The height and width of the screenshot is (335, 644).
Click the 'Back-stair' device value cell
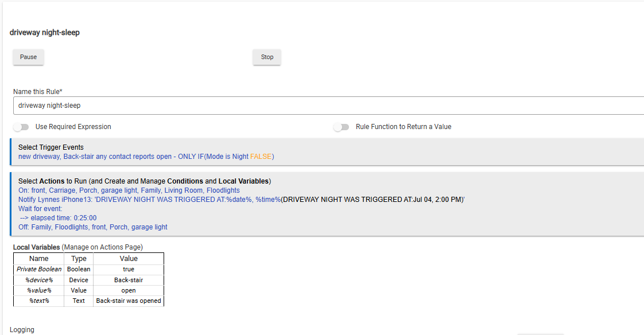(129, 280)
